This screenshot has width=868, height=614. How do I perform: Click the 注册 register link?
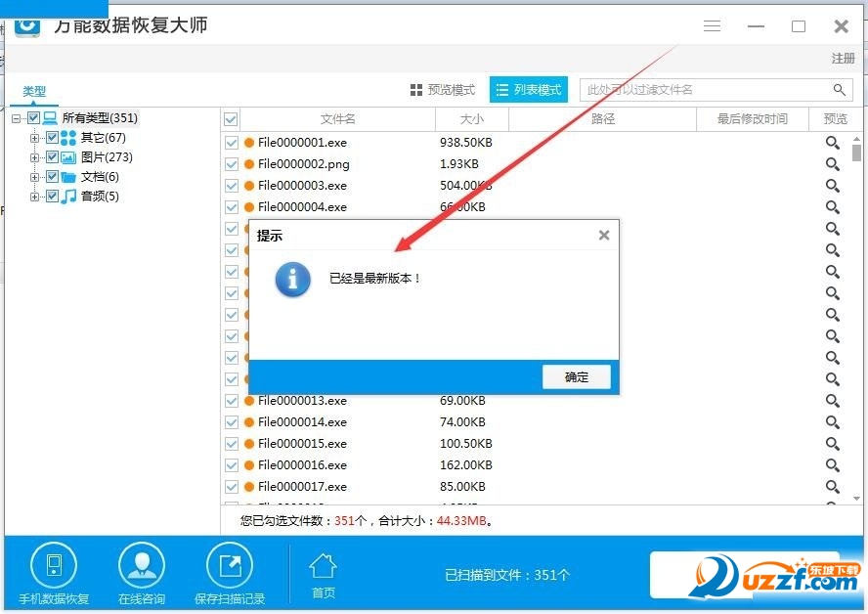pos(842,59)
